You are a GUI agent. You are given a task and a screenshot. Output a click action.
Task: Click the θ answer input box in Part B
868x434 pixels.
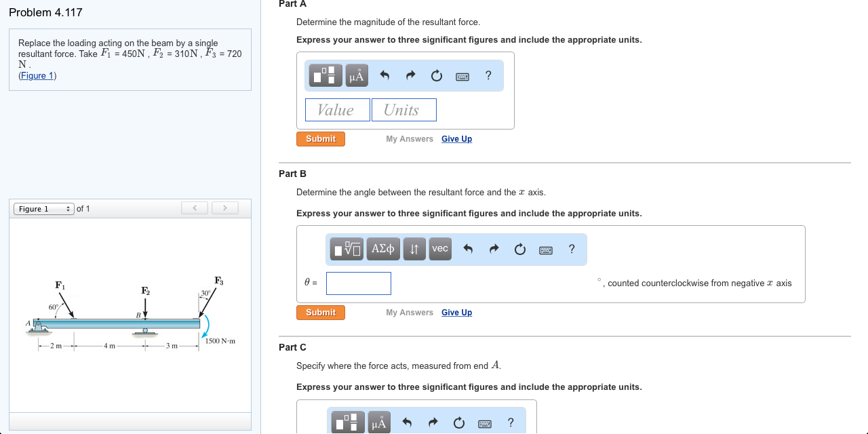358,283
